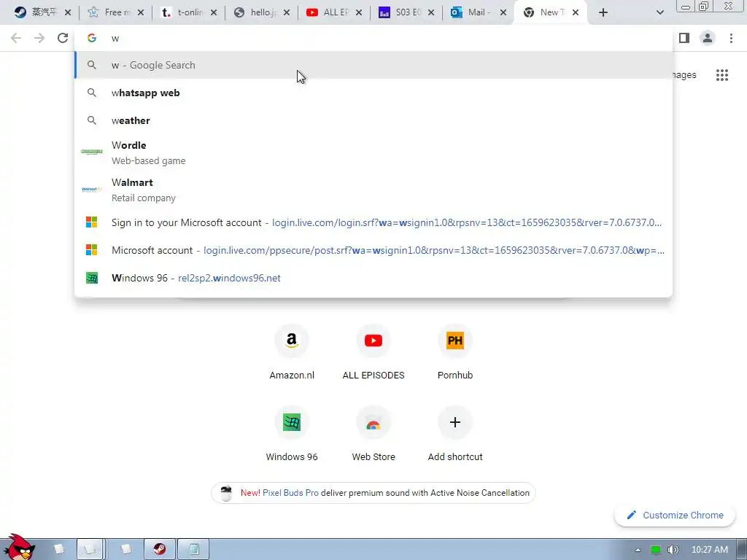
Task: Show hidden tray icons arrow
Action: (x=638, y=550)
